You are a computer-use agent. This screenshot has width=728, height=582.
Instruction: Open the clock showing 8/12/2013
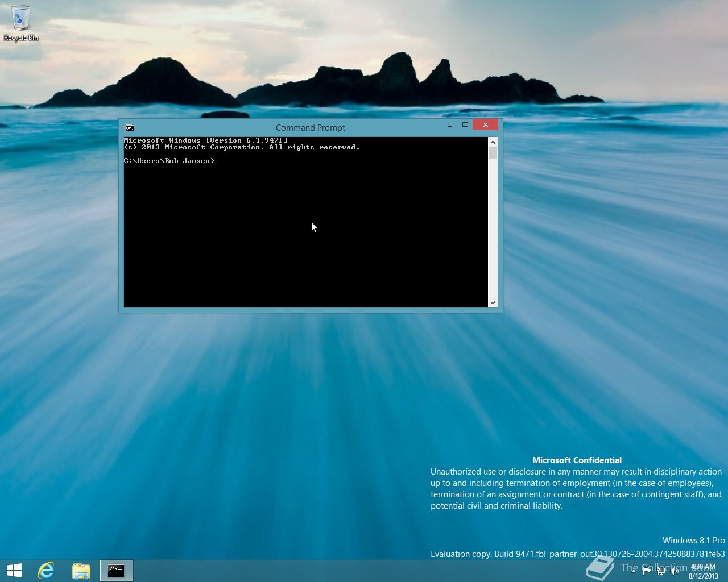click(x=703, y=571)
